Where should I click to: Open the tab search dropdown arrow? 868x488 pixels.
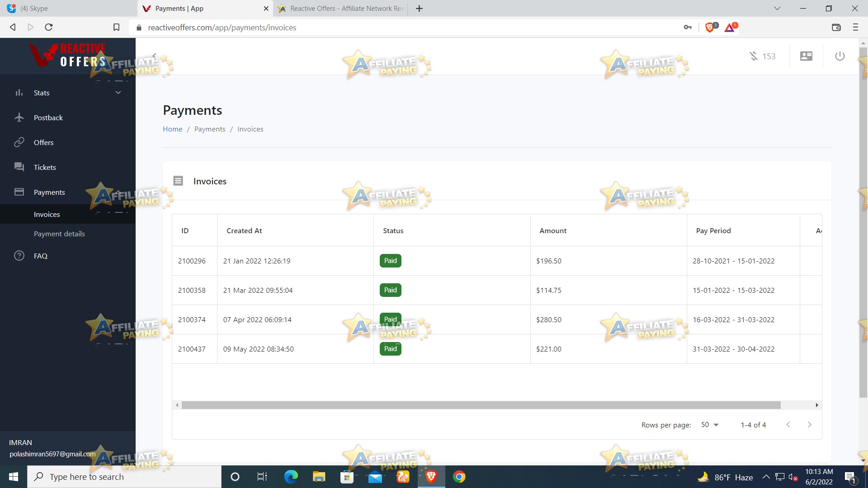(x=777, y=8)
